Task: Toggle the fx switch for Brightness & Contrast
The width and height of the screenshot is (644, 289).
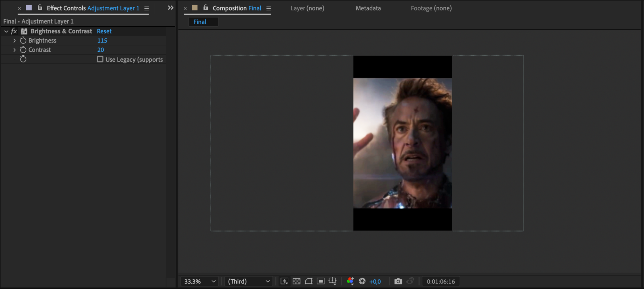Action: click(14, 31)
